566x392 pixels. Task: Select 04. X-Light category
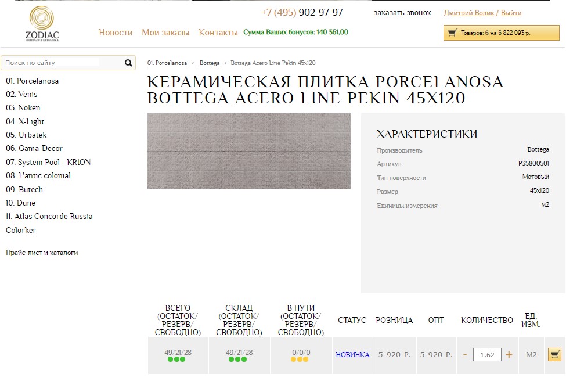click(x=25, y=121)
